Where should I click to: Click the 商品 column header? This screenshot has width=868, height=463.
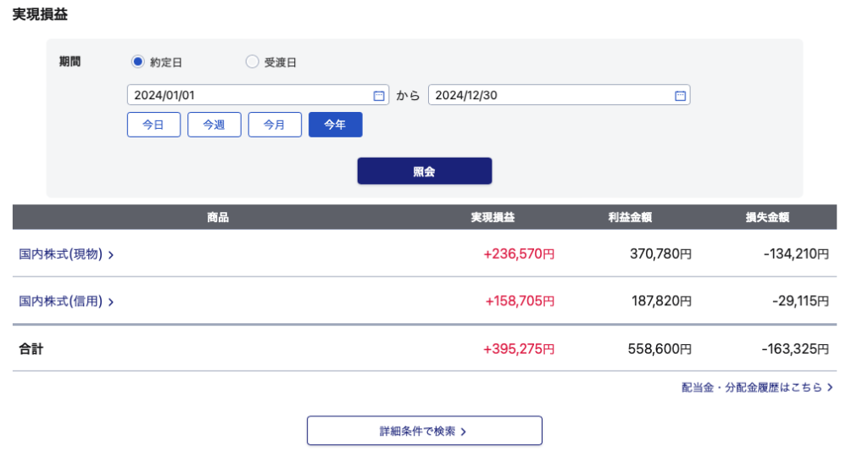(218, 218)
